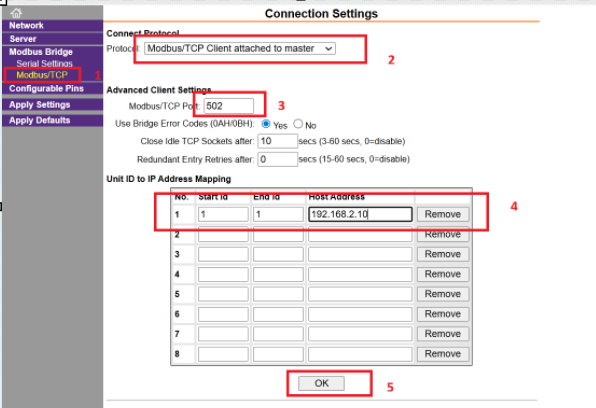Click row 5 End Id field
Viewport: 596px width, 408px height.
[278, 294]
